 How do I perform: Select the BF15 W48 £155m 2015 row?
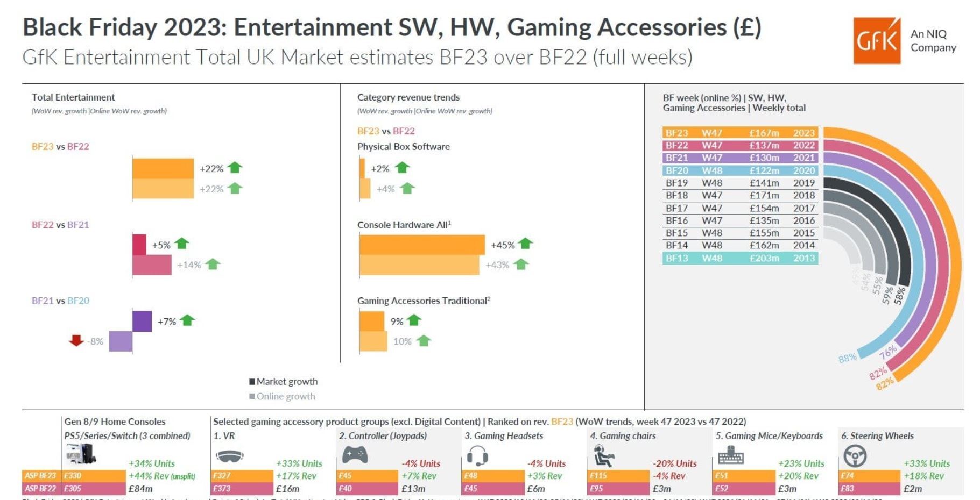pos(741,233)
